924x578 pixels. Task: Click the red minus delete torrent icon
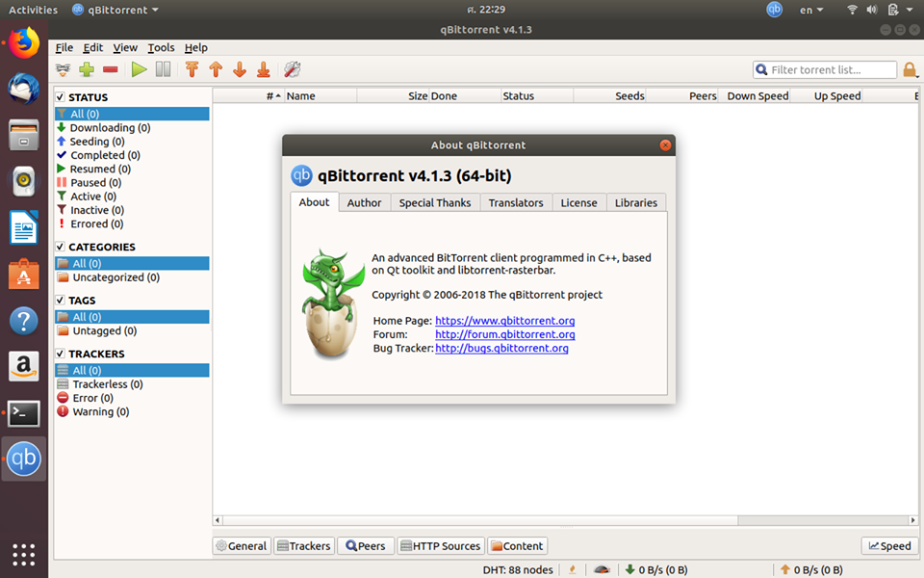click(x=110, y=69)
